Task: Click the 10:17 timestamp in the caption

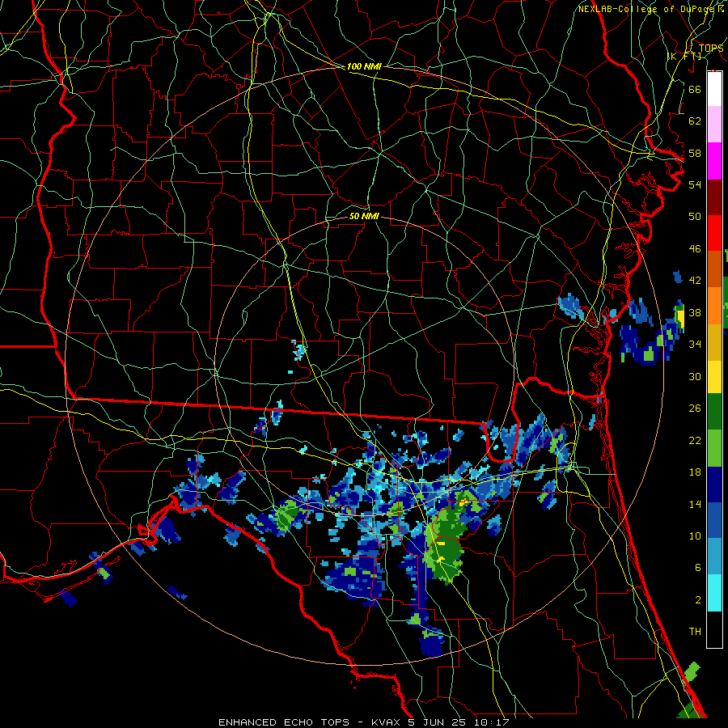Action: click(492, 722)
